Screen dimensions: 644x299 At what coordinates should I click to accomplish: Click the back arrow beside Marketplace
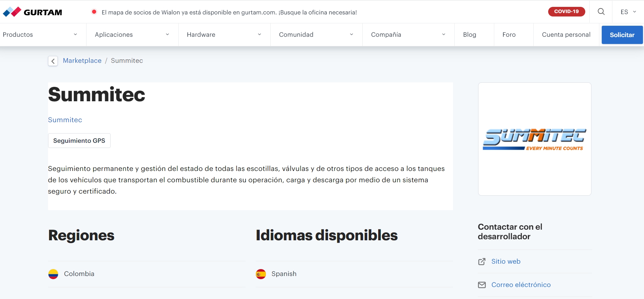[53, 61]
